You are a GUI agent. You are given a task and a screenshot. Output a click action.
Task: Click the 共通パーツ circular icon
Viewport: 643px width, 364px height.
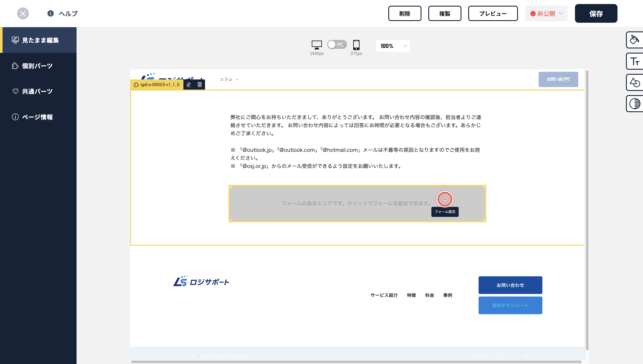[x=15, y=91]
